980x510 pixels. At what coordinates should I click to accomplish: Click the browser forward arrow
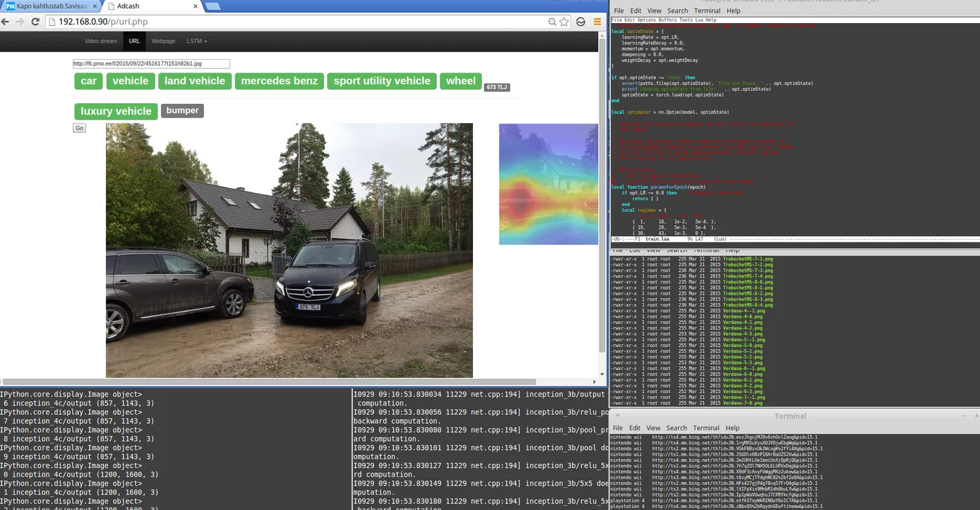[20, 22]
